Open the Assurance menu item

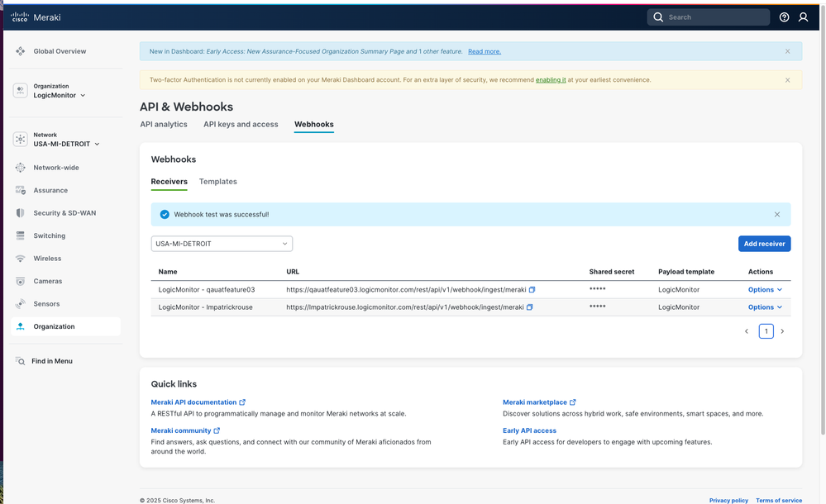click(50, 190)
